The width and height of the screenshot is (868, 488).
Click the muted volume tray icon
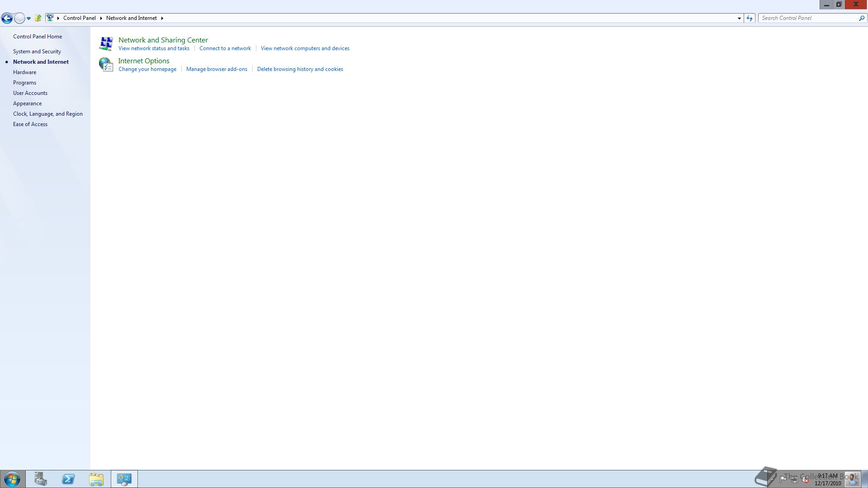(805, 479)
